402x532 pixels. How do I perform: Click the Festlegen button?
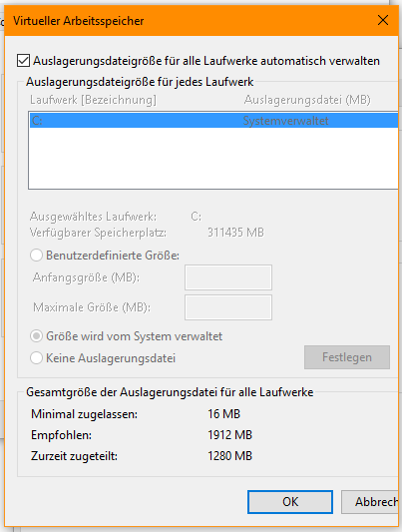click(347, 357)
